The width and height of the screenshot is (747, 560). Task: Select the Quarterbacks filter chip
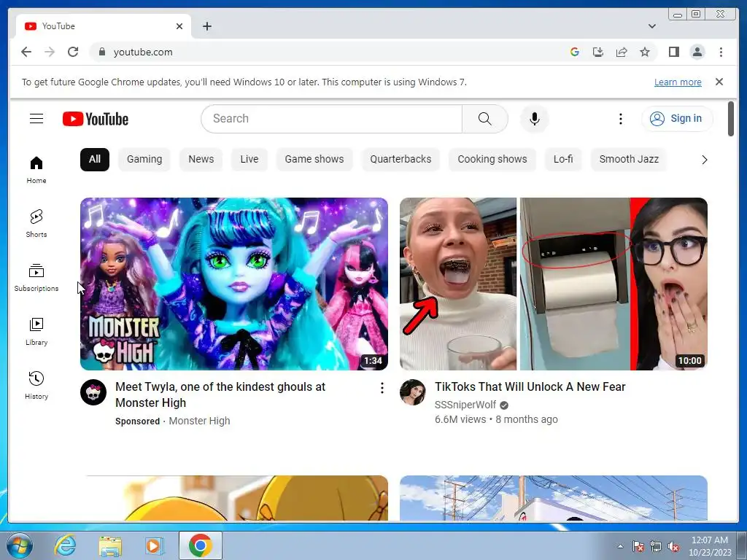400,159
